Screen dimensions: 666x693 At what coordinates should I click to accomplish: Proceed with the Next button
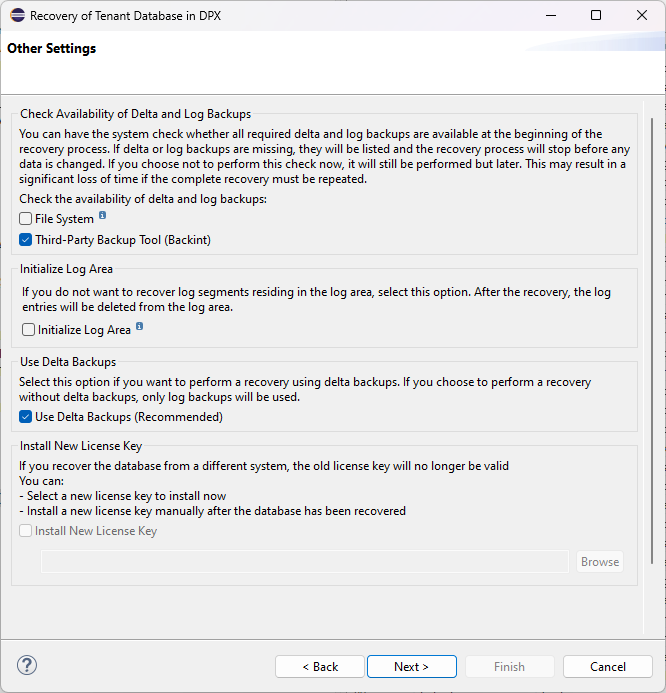411,667
